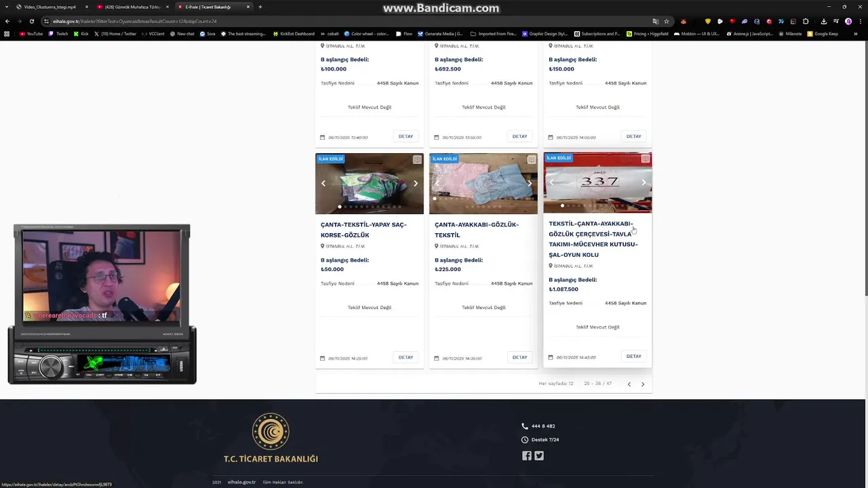Open the 'Her sayfada: 12' page size selector
The width and height of the screenshot is (868, 488).
pos(556,384)
